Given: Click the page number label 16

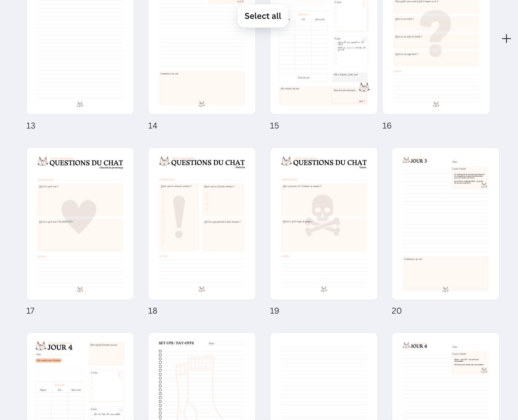Looking at the screenshot, I should [x=387, y=126].
